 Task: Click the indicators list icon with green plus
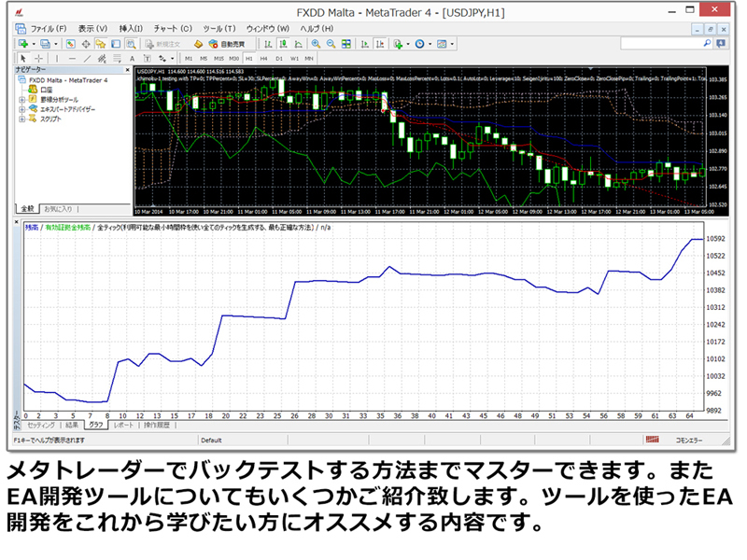398,44
